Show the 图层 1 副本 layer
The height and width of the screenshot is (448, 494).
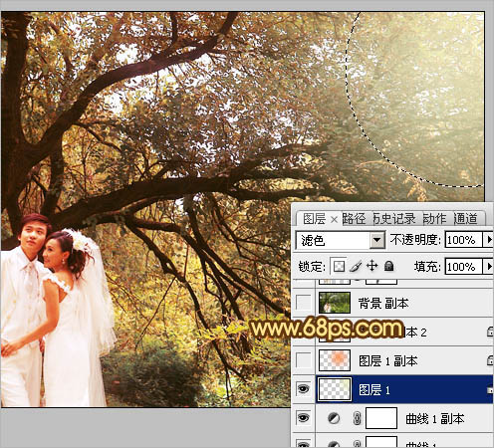(x=303, y=360)
